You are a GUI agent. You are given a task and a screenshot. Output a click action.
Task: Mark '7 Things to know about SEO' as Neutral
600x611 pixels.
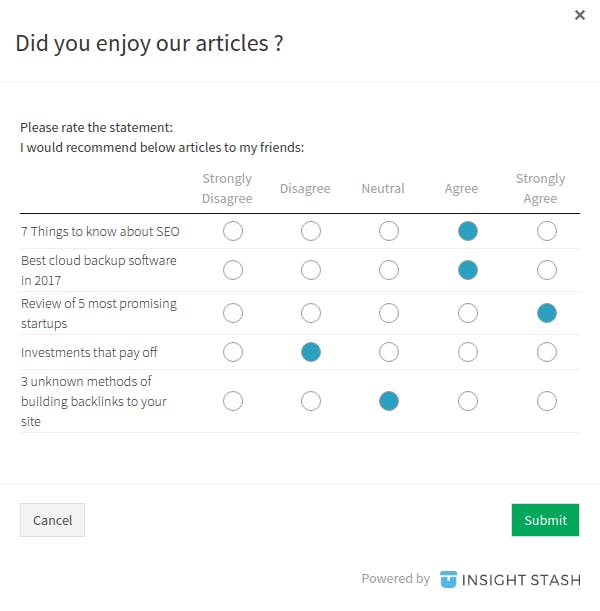click(x=389, y=232)
